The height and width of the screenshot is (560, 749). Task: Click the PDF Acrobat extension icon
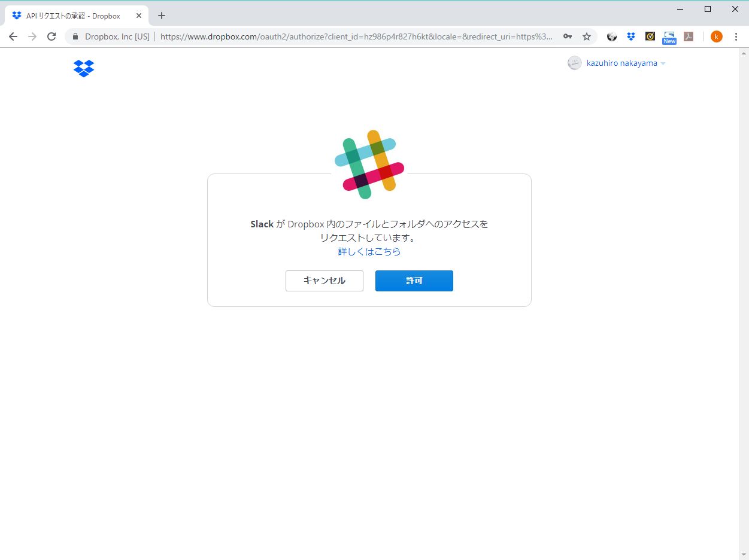pos(689,36)
